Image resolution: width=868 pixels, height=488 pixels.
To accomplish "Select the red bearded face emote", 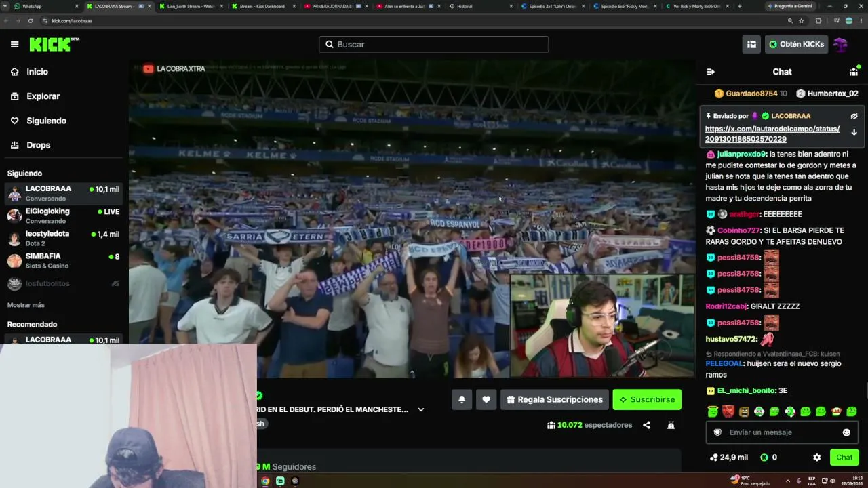I will tap(728, 411).
